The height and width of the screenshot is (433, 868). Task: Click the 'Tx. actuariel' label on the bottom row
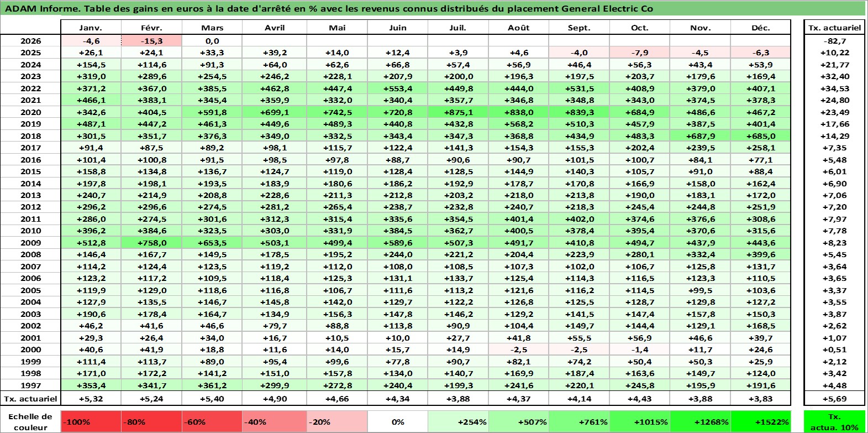pyautogui.click(x=30, y=399)
